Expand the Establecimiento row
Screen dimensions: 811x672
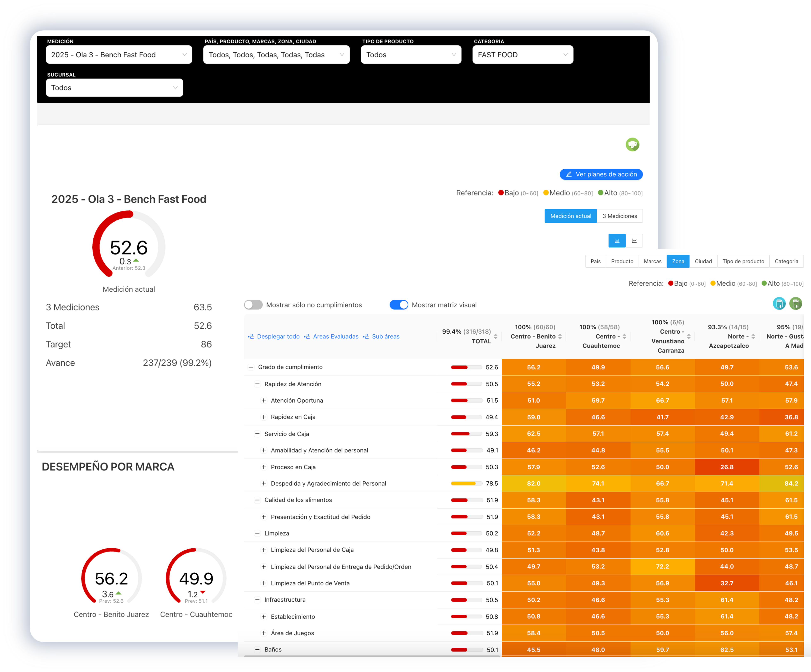coord(264,617)
